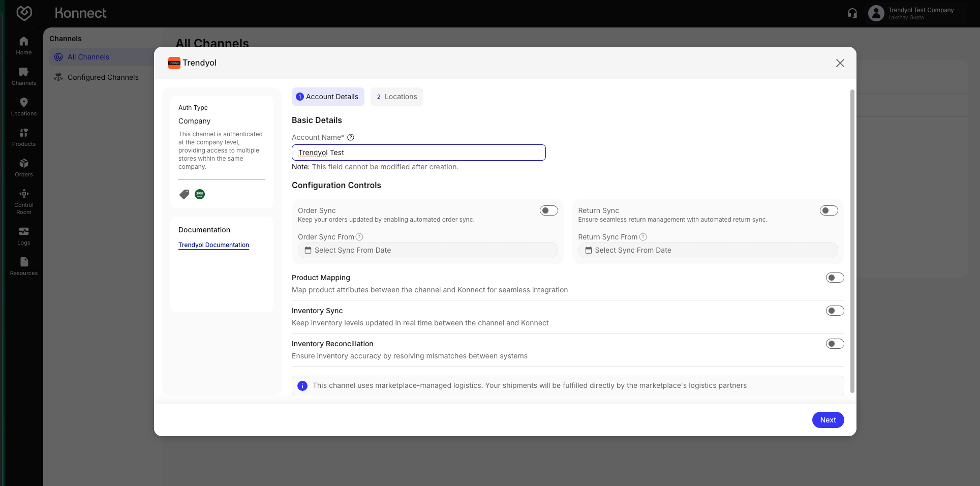
Task: Go to Locations in the sidebar
Action: click(x=24, y=107)
